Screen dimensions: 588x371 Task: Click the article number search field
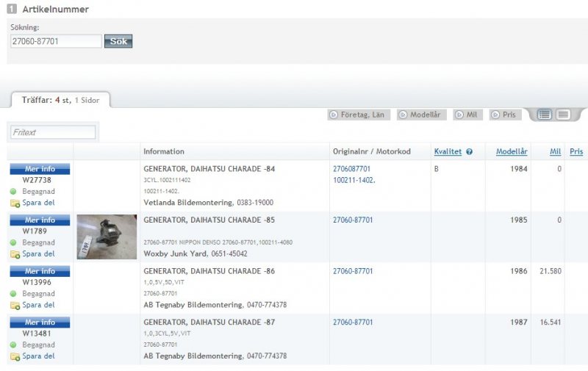pos(56,41)
